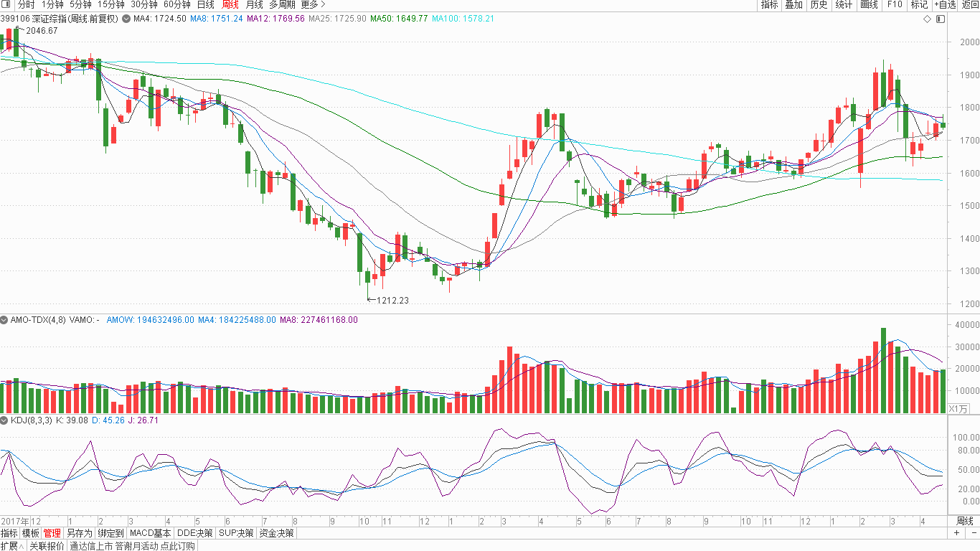Open the bottom 指标 tab
This screenshot has height=551, width=980.
click(9, 533)
